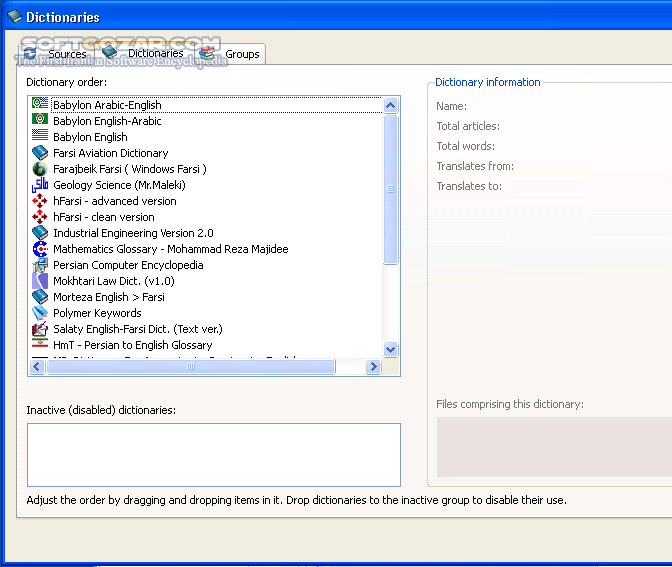Click the Mathematics Glossary icon
This screenshot has width=672, height=567.
(x=40, y=249)
